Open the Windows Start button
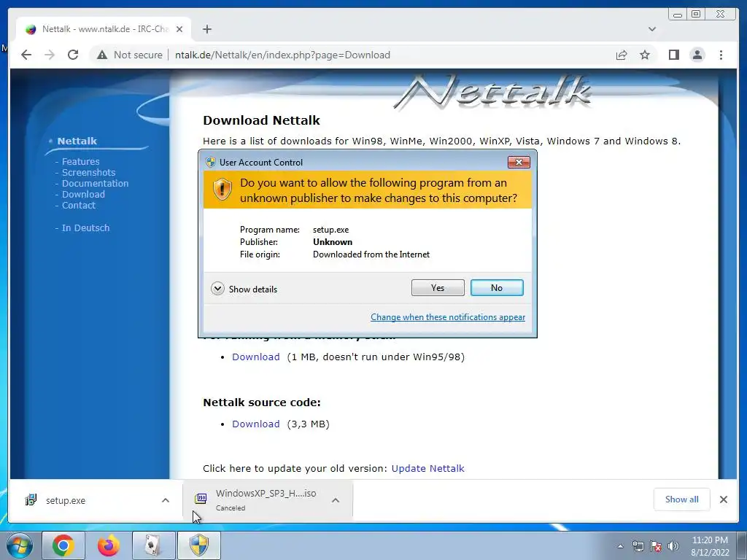The height and width of the screenshot is (560, 747). click(x=18, y=545)
